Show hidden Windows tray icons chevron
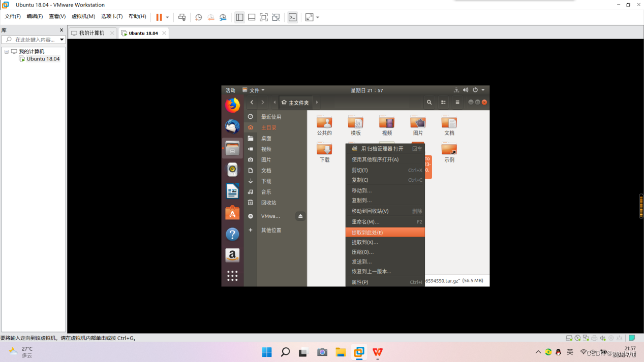The height and width of the screenshot is (362, 644). [x=538, y=352]
